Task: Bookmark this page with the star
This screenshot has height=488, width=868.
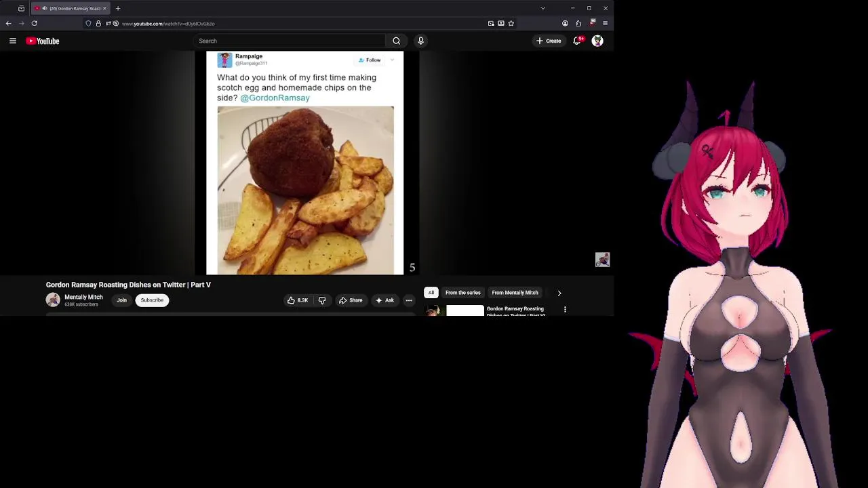Action: (x=511, y=24)
